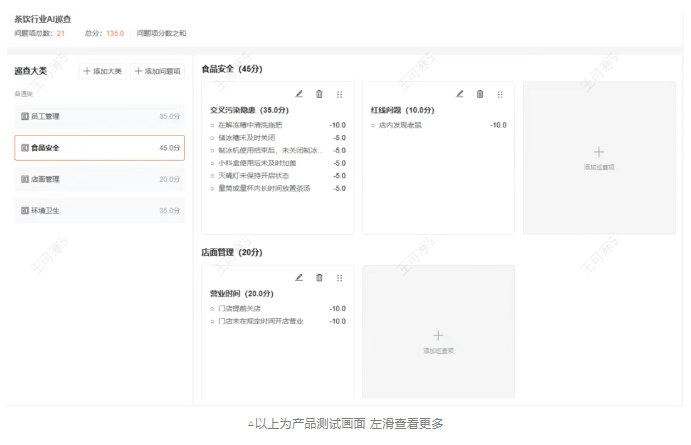Click the 添加问题项 button
The width and height of the screenshot is (691, 445).
(158, 71)
